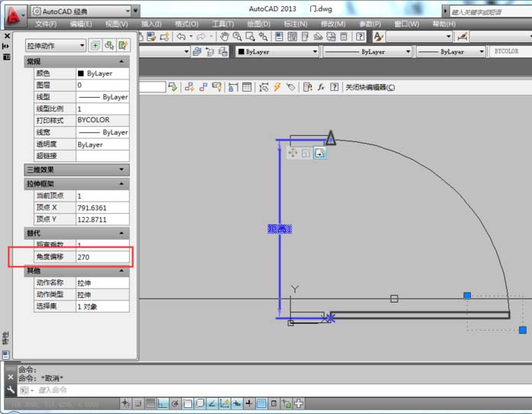This screenshot has height=414, width=532.
Task: Open the 拉伸动作 object type dropdown
Action: point(56,46)
